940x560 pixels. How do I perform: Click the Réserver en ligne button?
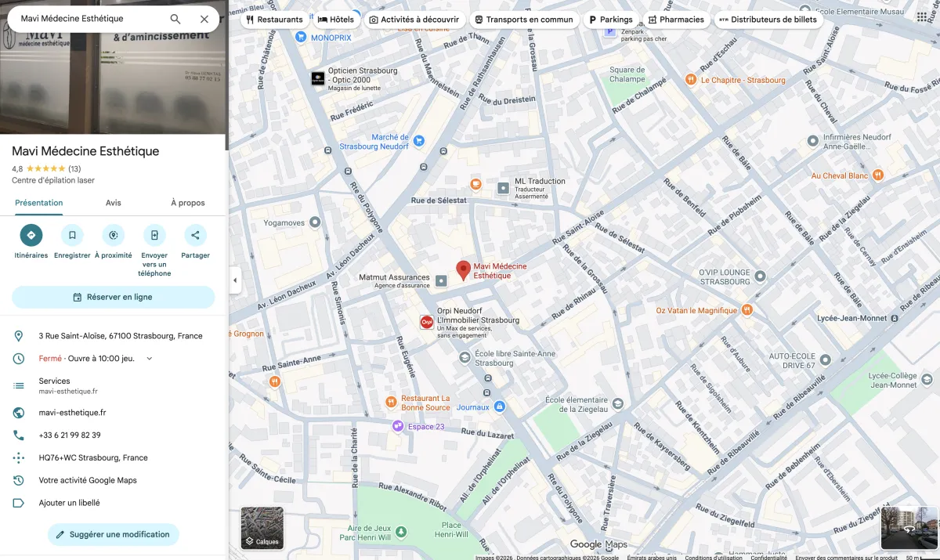click(x=113, y=297)
